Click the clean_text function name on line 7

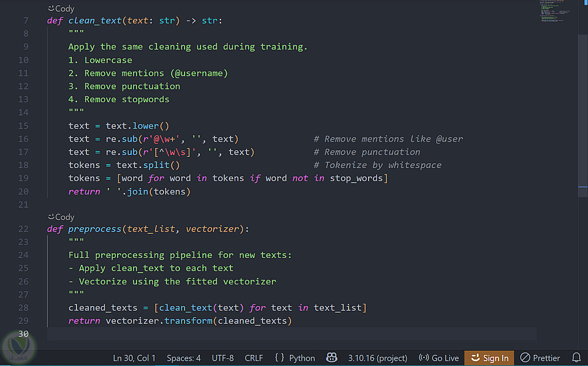pos(95,21)
